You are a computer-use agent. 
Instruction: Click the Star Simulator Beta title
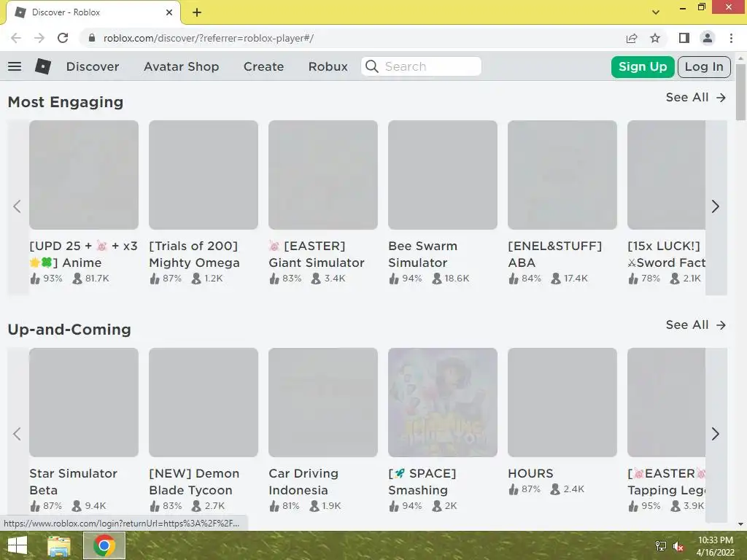[74, 482]
